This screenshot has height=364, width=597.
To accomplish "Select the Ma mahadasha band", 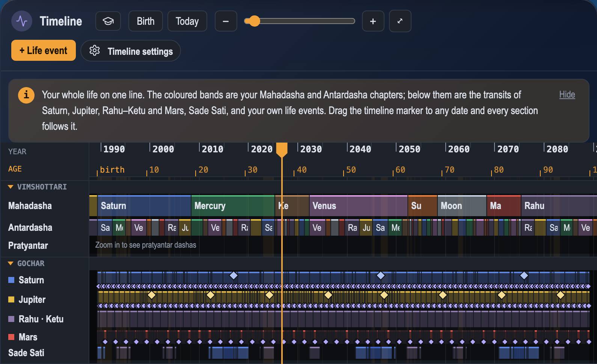I will pos(504,206).
